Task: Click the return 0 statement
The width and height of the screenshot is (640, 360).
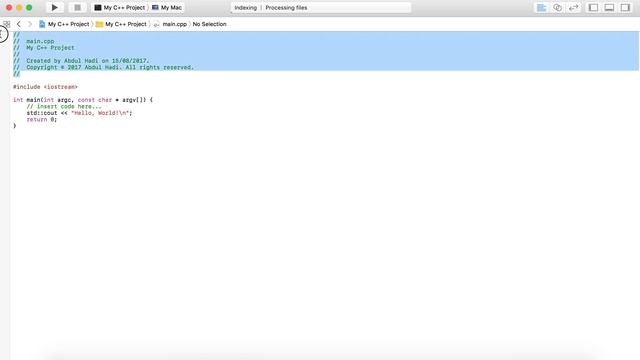Action: [42, 120]
